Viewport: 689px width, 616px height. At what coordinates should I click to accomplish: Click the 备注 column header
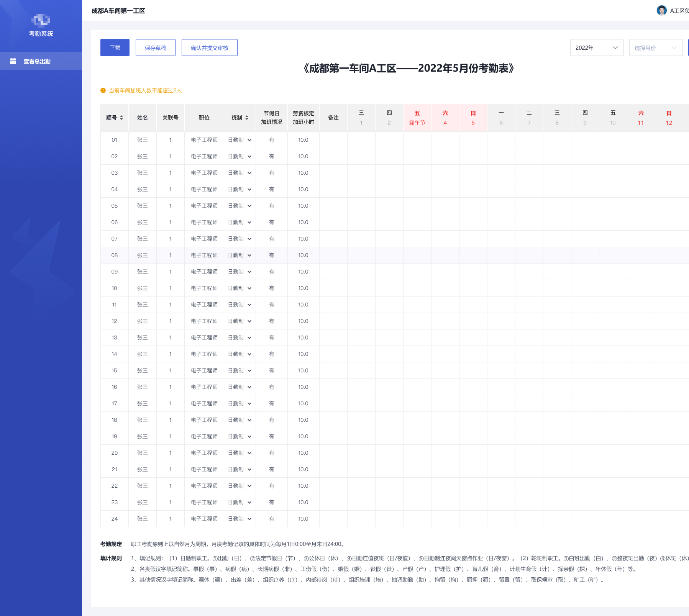(x=333, y=118)
